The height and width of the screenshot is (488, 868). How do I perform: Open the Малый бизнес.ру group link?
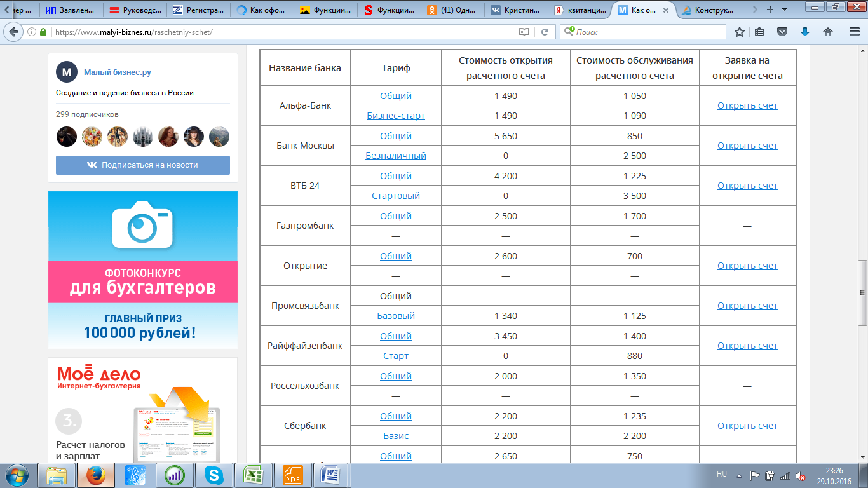[x=118, y=72]
